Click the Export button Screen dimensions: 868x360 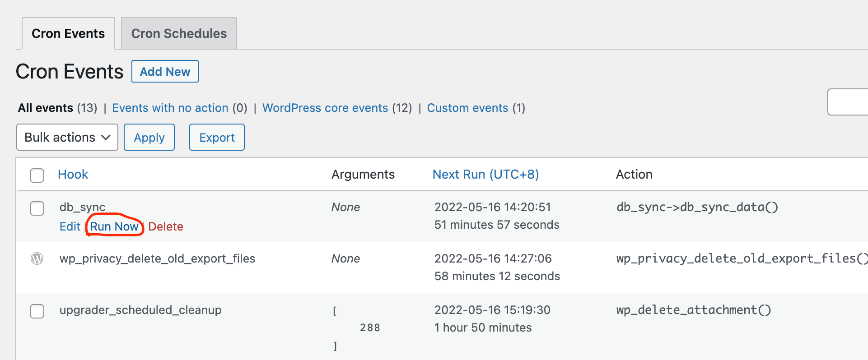coord(217,137)
